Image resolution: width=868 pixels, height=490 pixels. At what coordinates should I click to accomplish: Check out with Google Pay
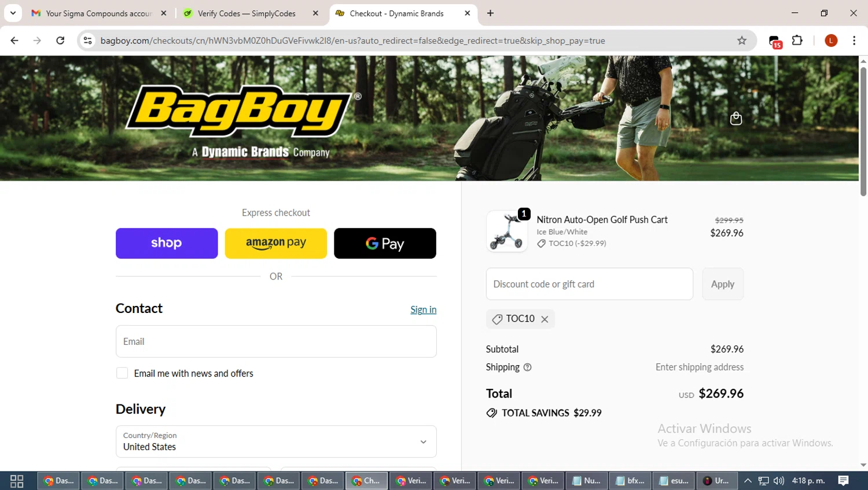pyautogui.click(x=385, y=243)
